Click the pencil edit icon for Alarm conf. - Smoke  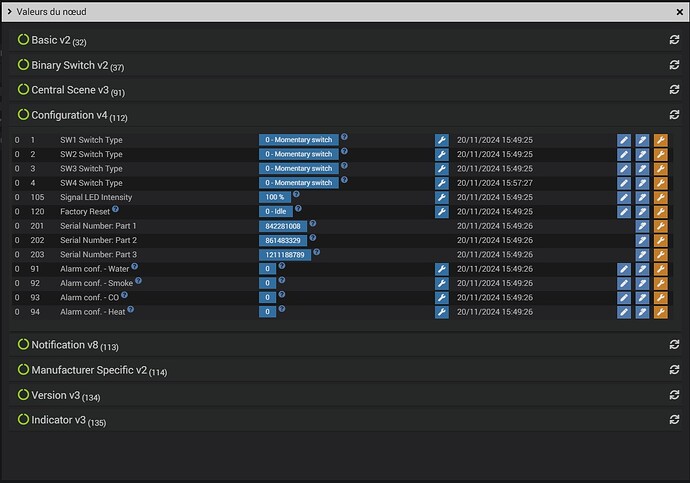coord(624,284)
